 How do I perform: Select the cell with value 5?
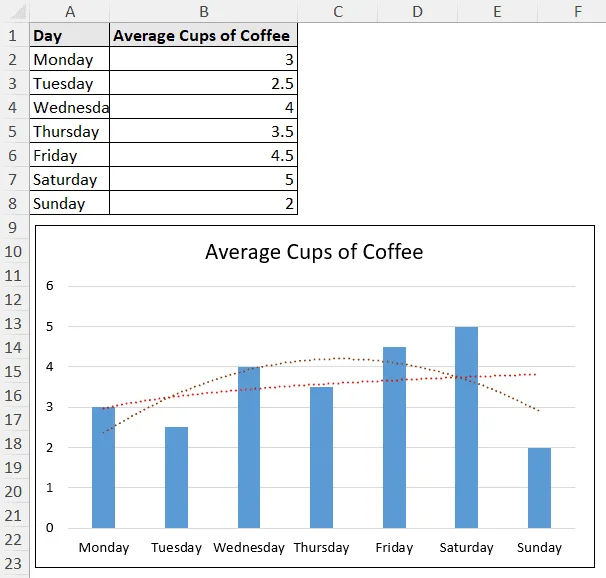click(204, 180)
